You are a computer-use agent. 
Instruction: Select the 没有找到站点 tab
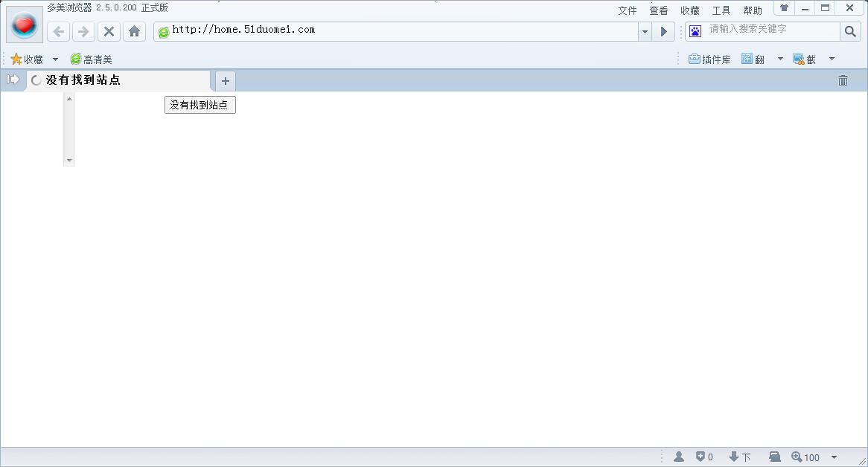point(118,80)
